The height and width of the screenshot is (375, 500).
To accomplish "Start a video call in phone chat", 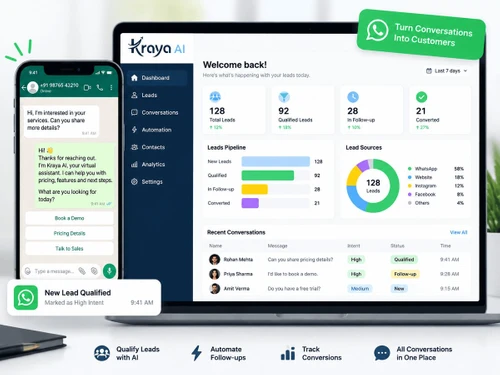I will pyautogui.click(x=87, y=88).
